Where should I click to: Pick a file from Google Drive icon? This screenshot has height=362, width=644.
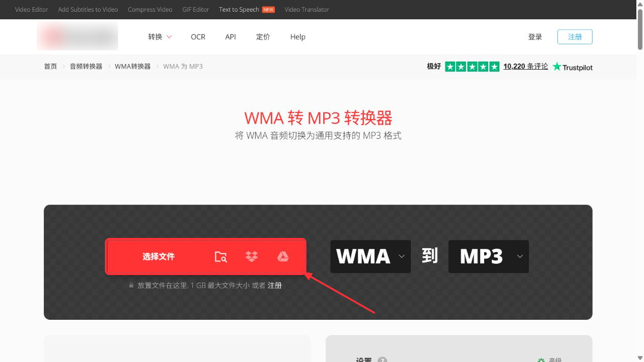[x=283, y=257]
